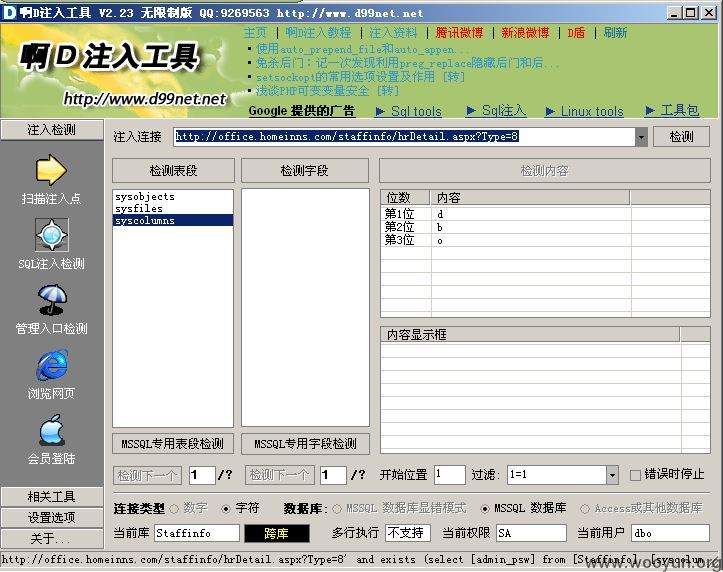The width and height of the screenshot is (723, 572).
Task: Select the 第2位 row with content b
Action: (545, 227)
